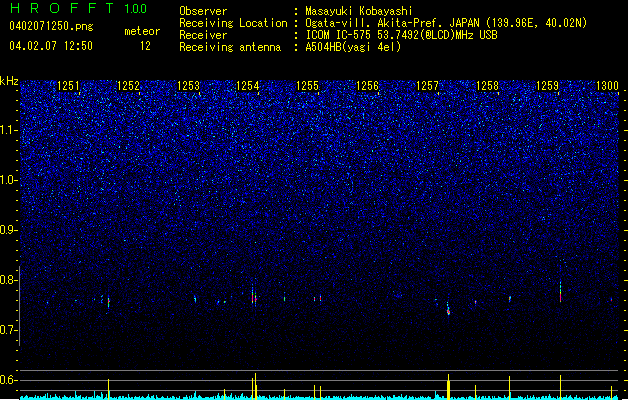Click the 'Receiving Location' field label
Screen dimensions: 629x400
tap(233, 23)
